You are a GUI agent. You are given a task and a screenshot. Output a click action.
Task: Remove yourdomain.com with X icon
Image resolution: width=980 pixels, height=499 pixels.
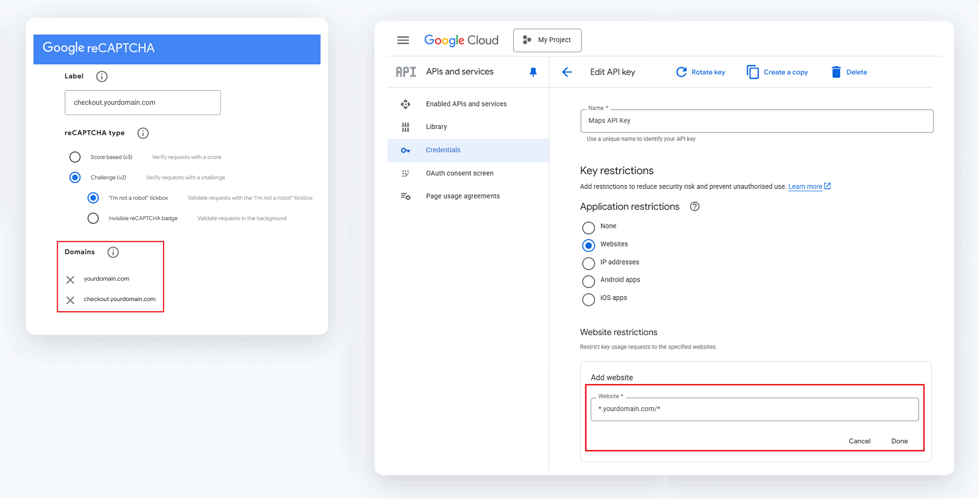pos(70,280)
